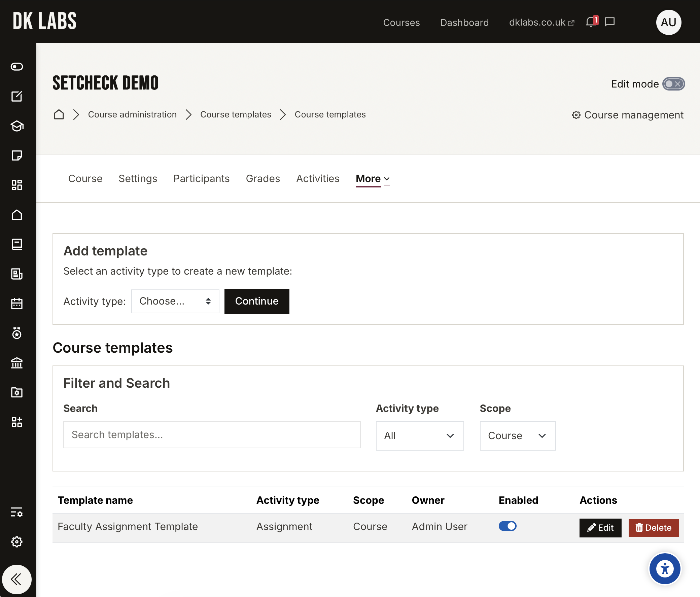The width and height of the screenshot is (700, 597).
Task: Click the Search templates input field
Action: tap(212, 434)
